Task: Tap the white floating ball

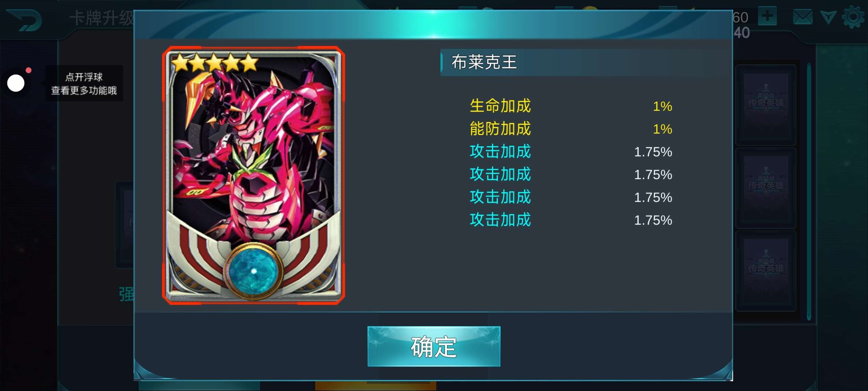Action: pos(16,83)
